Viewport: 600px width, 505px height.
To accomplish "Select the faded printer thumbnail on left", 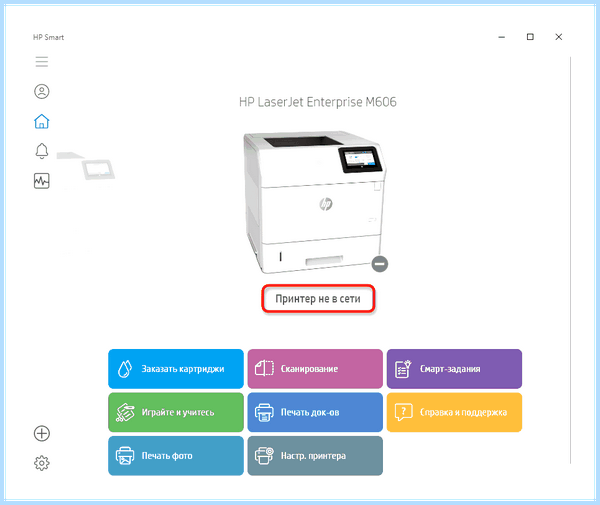I will click(86, 166).
